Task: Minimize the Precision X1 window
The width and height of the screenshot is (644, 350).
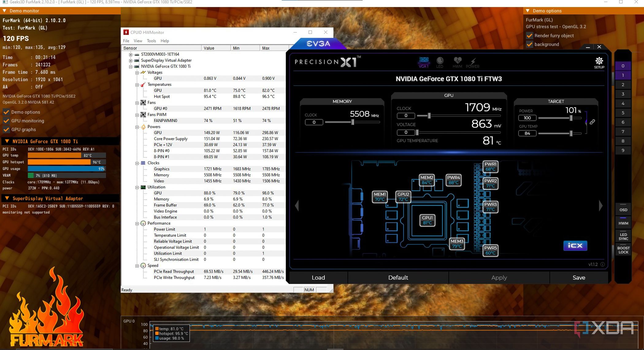Action: pos(588,47)
